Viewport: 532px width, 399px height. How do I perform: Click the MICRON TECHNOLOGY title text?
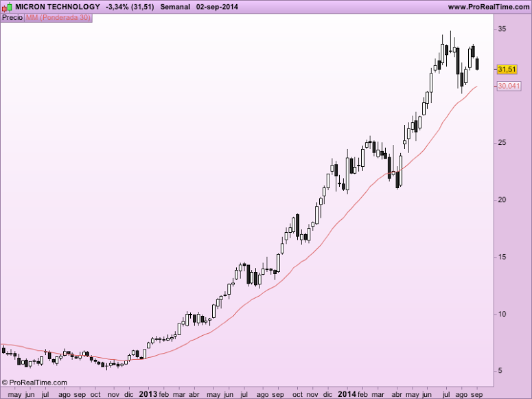point(58,7)
